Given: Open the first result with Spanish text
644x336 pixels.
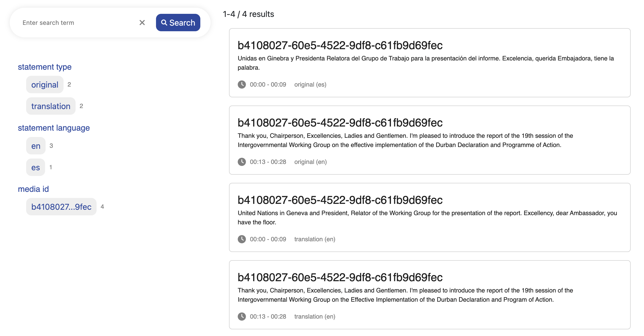Looking at the screenshot, I should click(340, 45).
